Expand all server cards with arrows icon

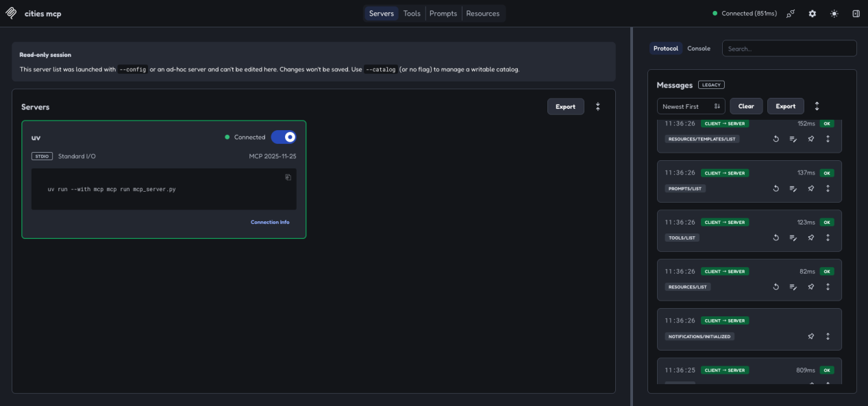(x=598, y=107)
